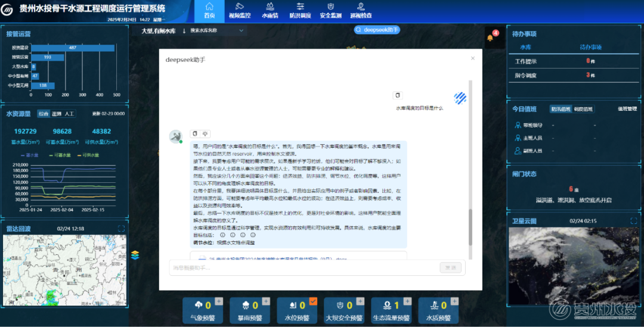Enable the 气象预警 plus toggle

[x=218, y=301]
